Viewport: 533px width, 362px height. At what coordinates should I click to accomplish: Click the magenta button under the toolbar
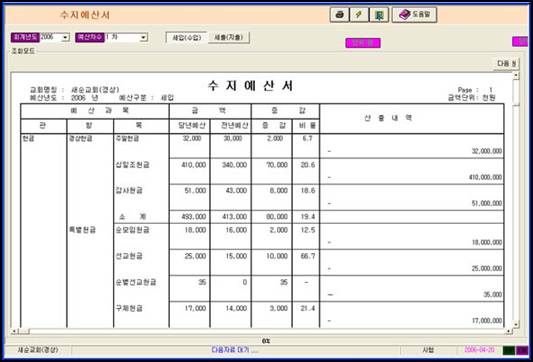click(x=363, y=43)
